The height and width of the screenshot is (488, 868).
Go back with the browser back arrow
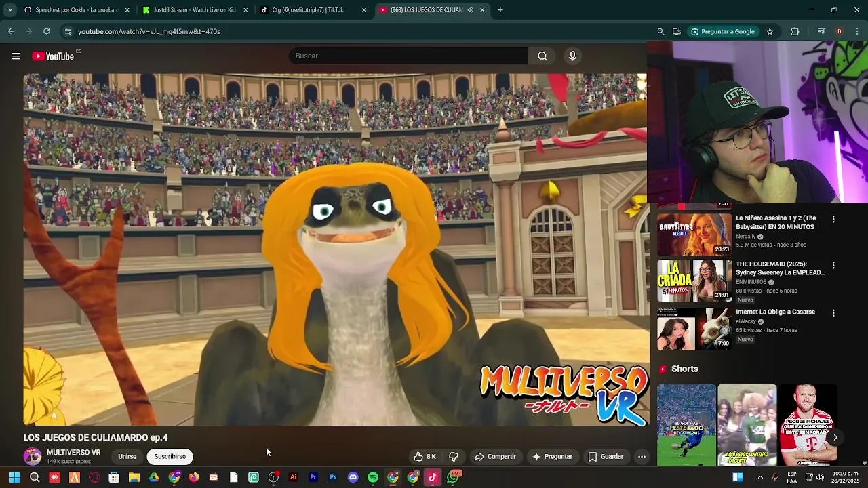11,31
